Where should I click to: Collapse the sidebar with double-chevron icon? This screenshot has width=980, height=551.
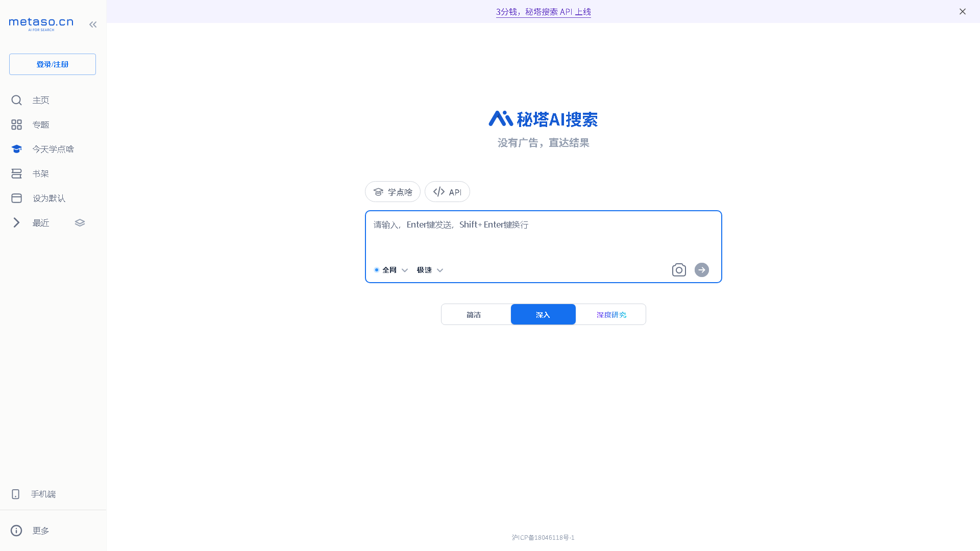point(93,24)
